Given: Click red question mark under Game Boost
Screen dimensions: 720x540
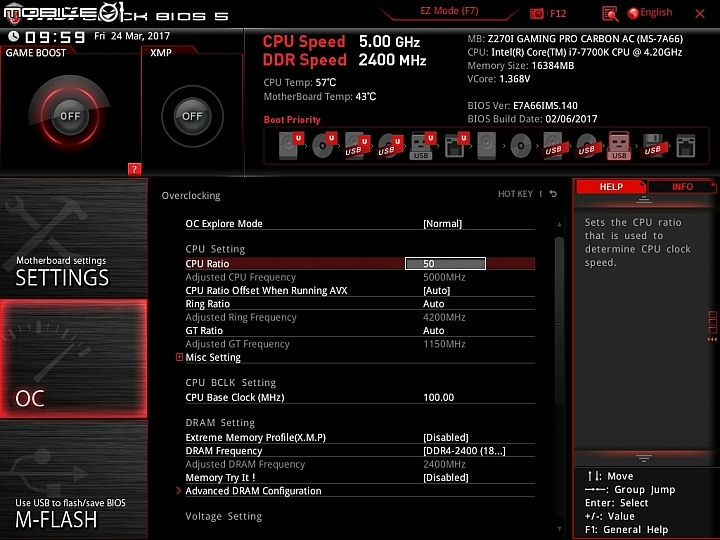Looking at the screenshot, I should click(134, 169).
